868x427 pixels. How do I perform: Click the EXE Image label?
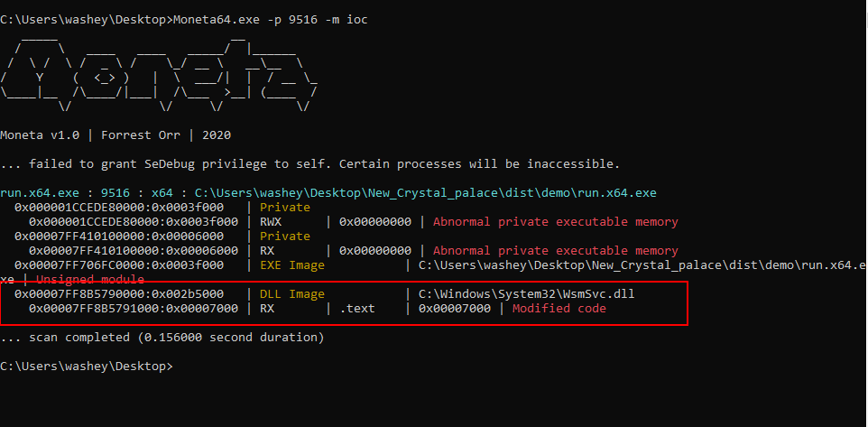tap(292, 265)
